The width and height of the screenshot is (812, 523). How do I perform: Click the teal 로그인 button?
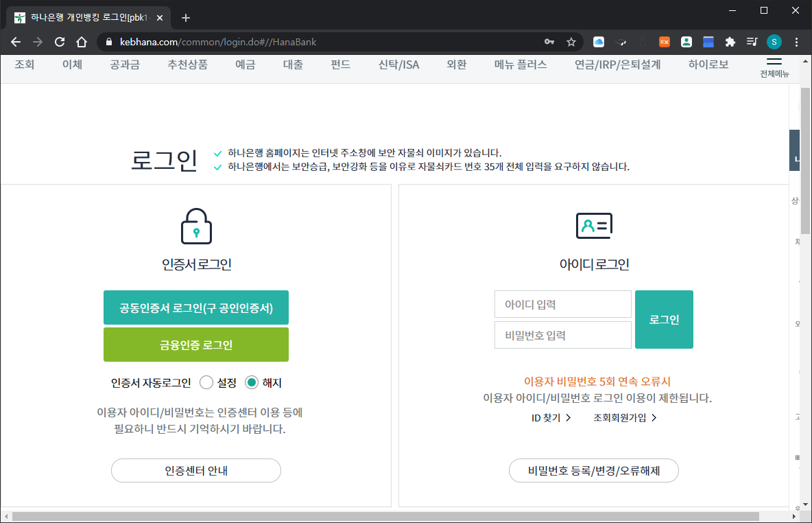click(x=664, y=320)
